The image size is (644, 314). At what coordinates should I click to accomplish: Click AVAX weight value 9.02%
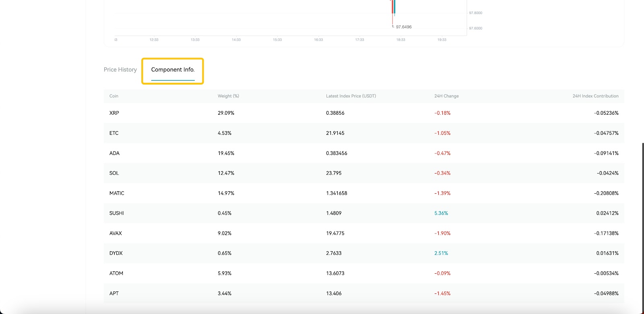(x=225, y=233)
